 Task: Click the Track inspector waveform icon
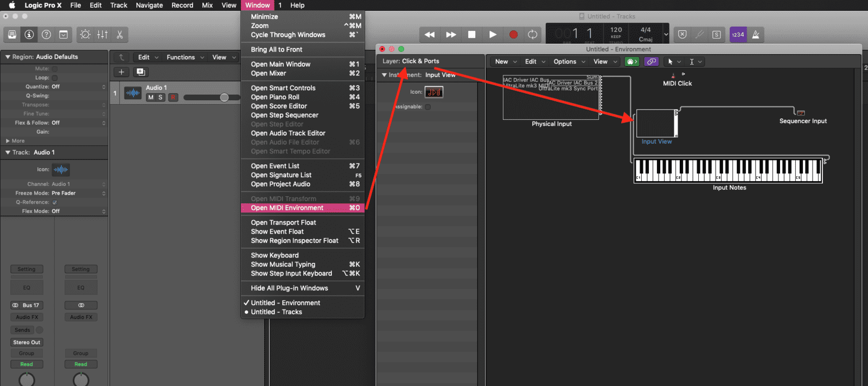tap(61, 170)
